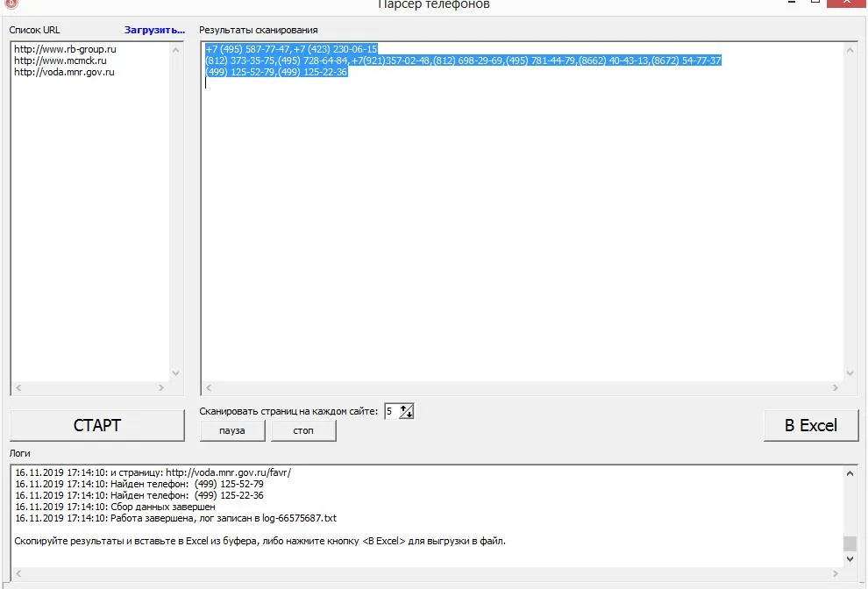Click URL list scroll-right arrow
The height and width of the screenshot is (589, 868).
click(161, 387)
